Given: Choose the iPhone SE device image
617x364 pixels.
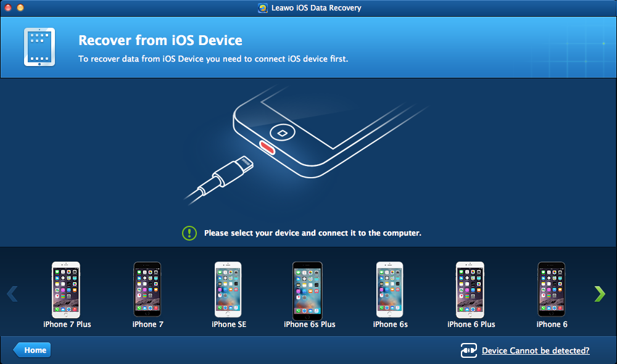Looking at the screenshot, I should coord(228,289).
